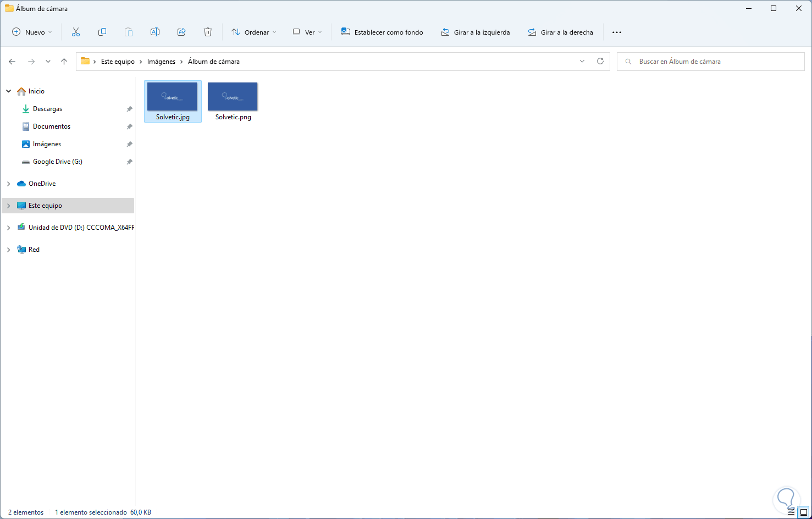This screenshot has height=519, width=812.
Task: Expand the Este equipo node
Action: click(x=8, y=206)
